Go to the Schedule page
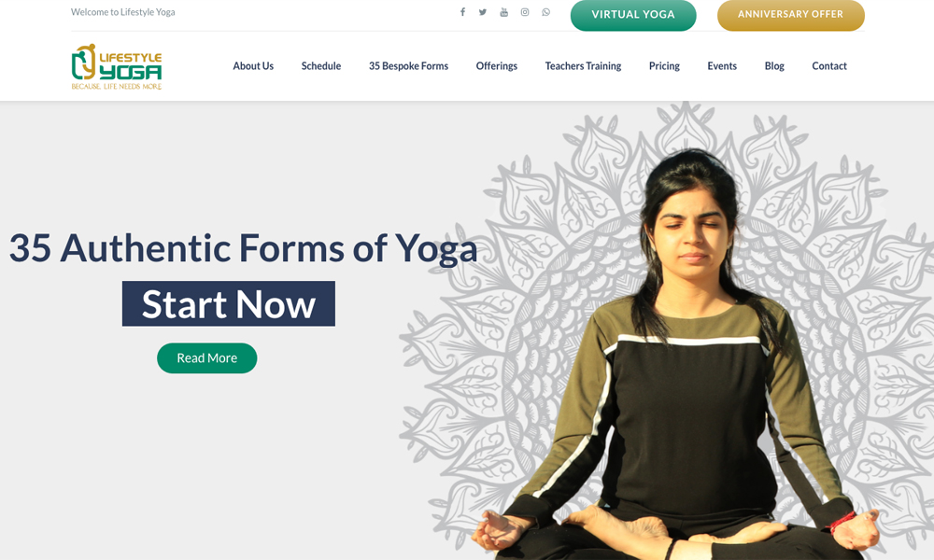The height and width of the screenshot is (560, 934). (321, 66)
